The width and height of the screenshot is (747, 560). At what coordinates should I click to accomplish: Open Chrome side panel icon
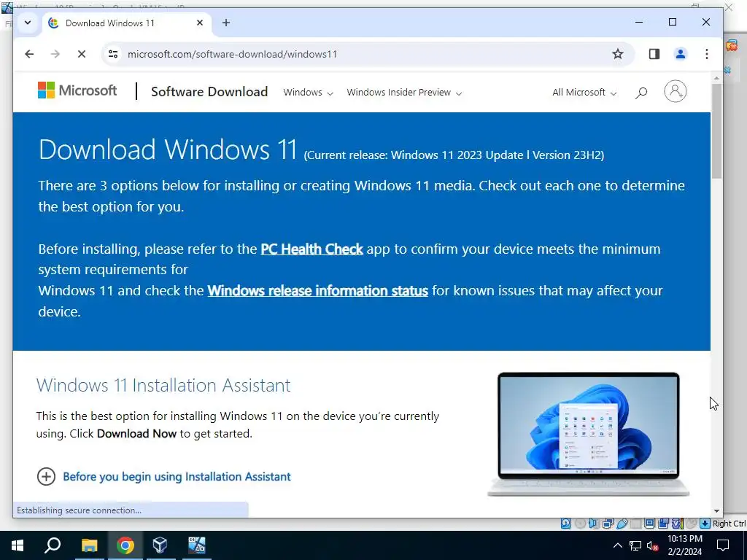[x=654, y=54]
